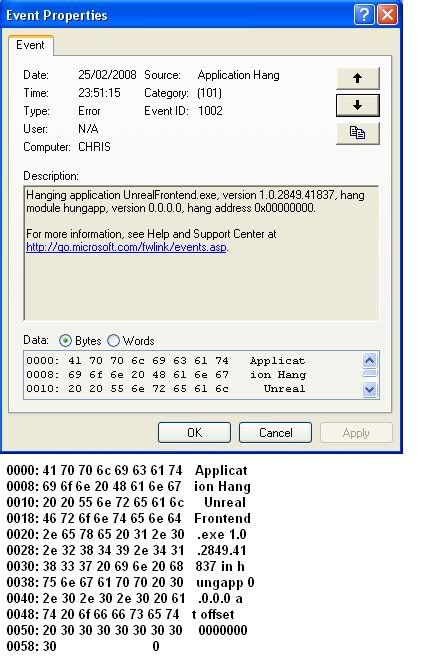Click the data box scrollbar thumb
The width and height of the screenshot is (429, 666).
tap(370, 373)
